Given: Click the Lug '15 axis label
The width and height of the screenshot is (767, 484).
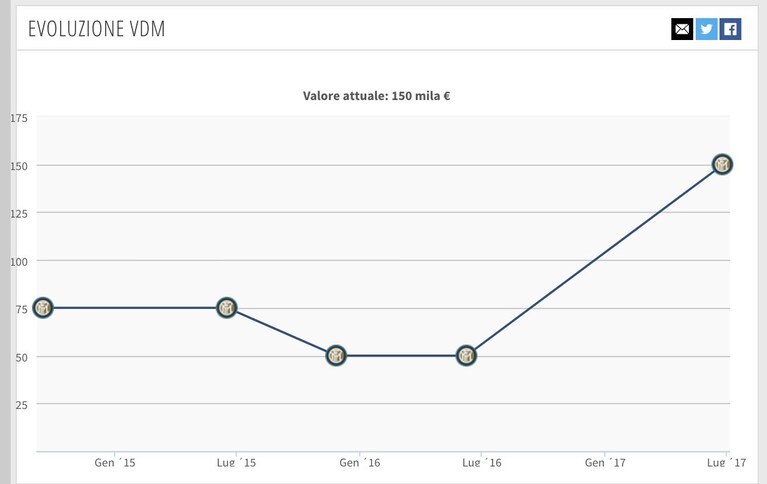Looking at the screenshot, I should (236, 462).
